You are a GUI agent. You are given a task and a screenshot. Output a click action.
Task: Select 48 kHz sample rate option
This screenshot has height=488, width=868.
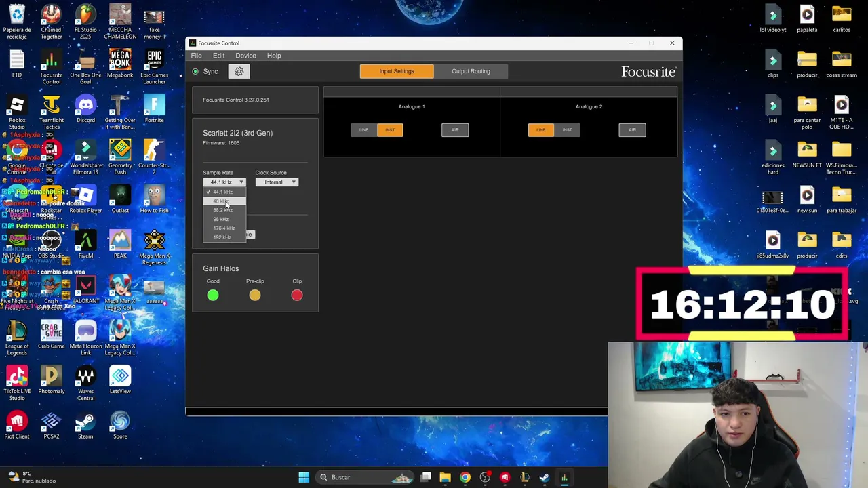click(x=224, y=201)
